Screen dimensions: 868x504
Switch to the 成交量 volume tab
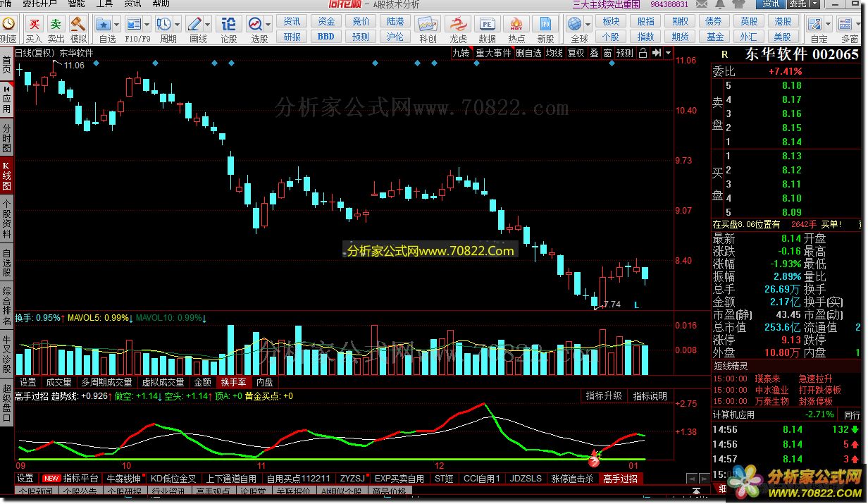pos(58,382)
